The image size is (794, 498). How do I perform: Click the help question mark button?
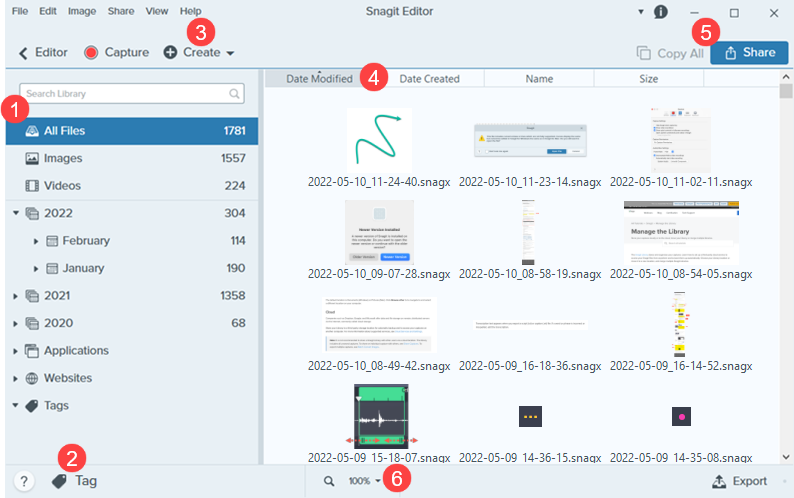coord(24,481)
